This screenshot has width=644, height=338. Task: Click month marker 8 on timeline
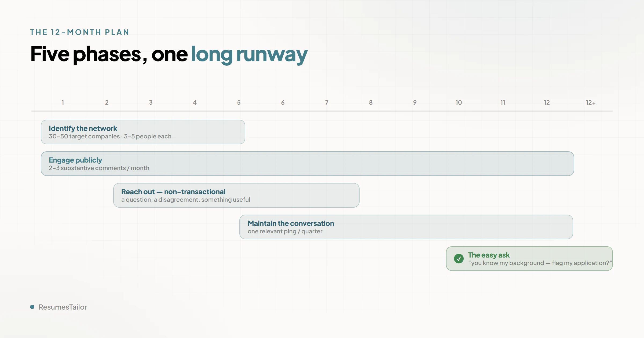371,102
